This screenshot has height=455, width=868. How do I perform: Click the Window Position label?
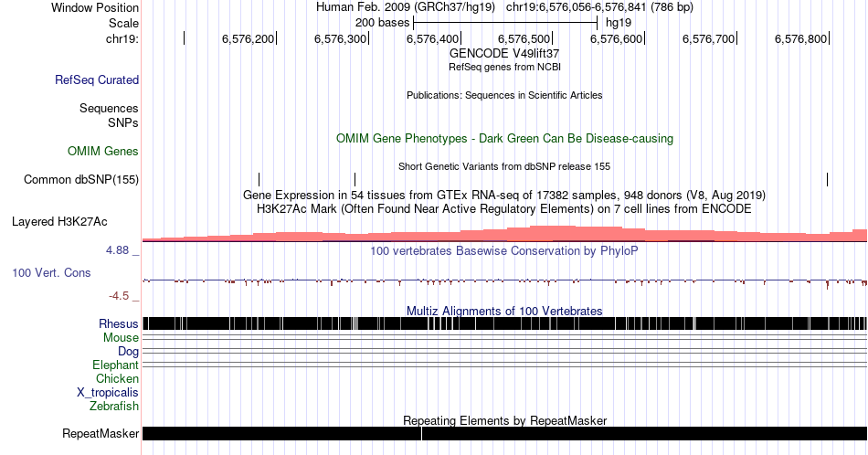[95, 7]
